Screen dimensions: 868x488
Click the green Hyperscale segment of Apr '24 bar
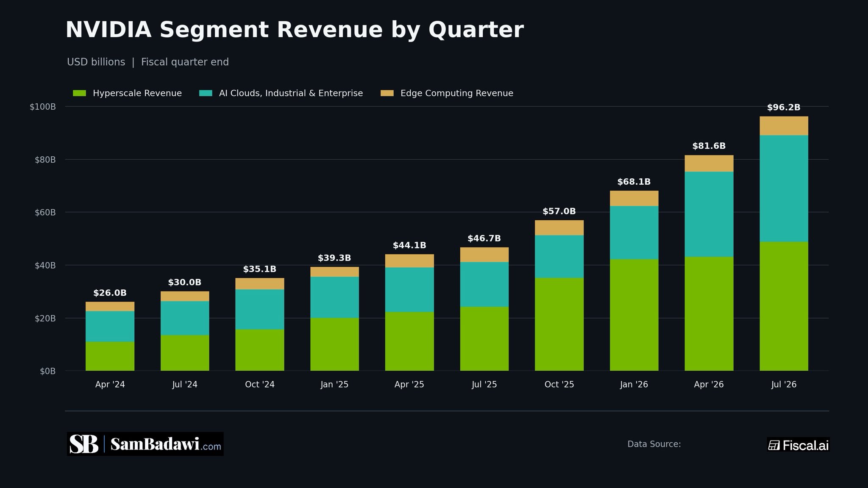110,356
